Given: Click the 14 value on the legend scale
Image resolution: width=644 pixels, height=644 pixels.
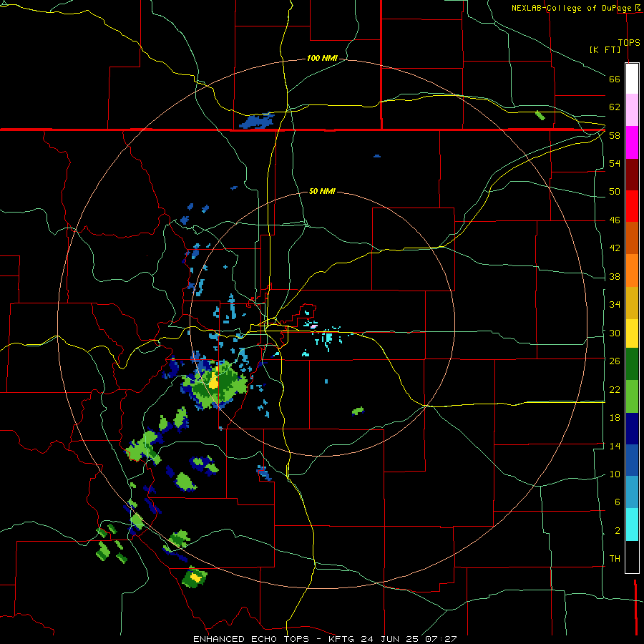Looking at the screenshot, I should coord(615,446).
